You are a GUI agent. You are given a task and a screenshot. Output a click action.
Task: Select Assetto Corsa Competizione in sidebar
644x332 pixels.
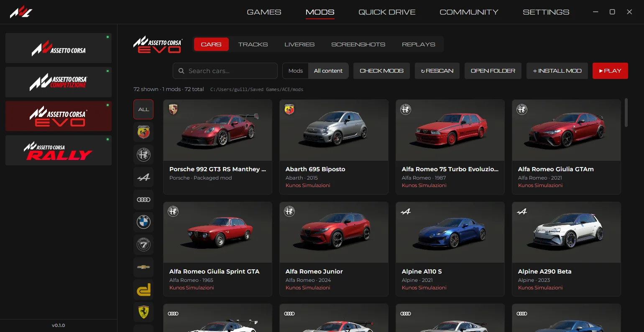click(x=59, y=82)
